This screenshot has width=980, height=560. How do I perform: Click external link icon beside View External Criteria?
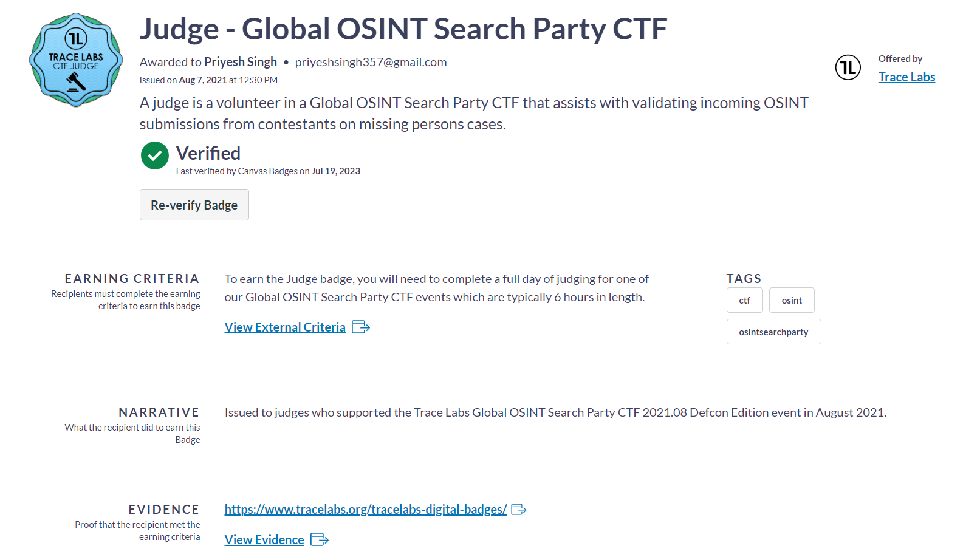click(x=361, y=327)
